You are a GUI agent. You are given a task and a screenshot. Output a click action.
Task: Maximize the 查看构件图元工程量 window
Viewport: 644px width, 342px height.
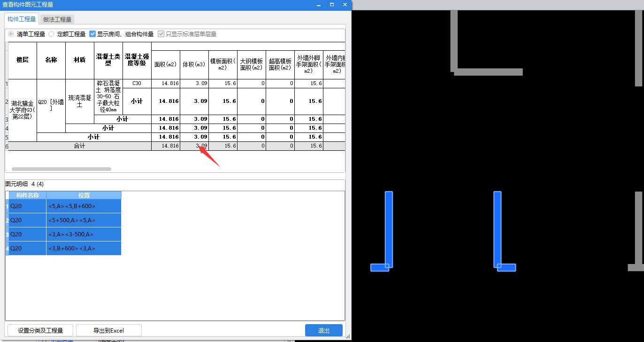click(332, 4)
